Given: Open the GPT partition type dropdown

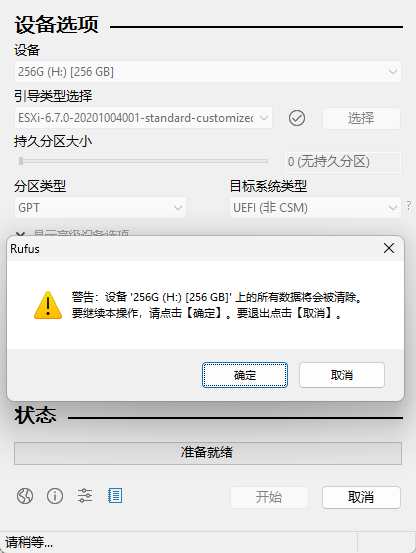Looking at the screenshot, I should pos(100,208).
